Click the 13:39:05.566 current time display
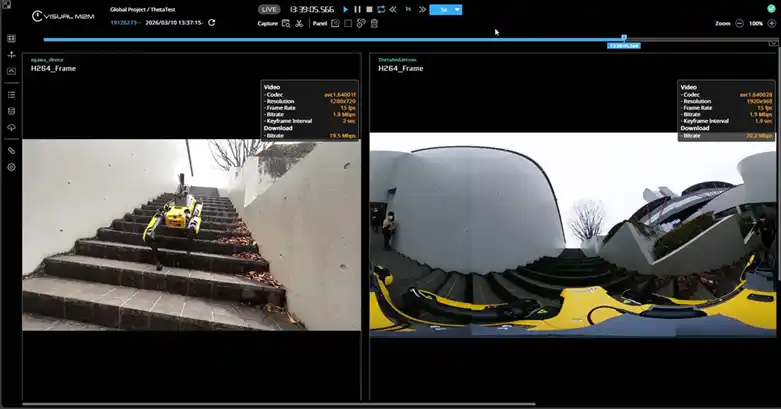Viewport: 781px width, 409px height. pyautogui.click(x=312, y=9)
